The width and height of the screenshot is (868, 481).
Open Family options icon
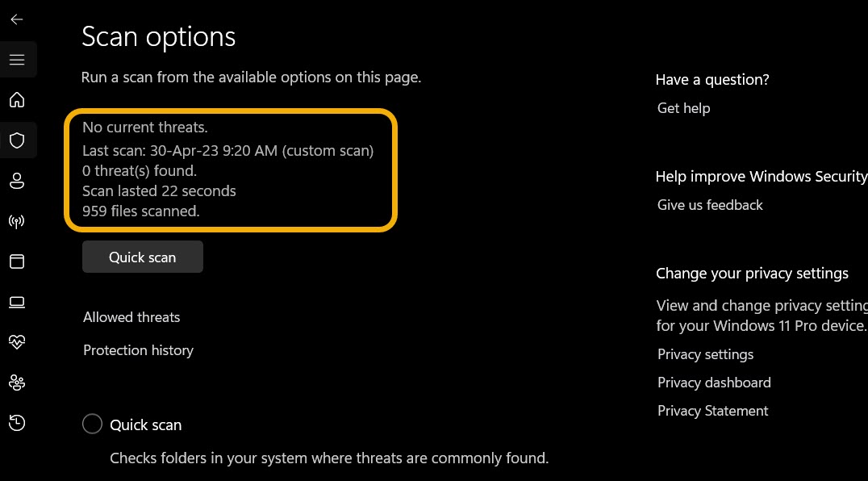point(17,383)
